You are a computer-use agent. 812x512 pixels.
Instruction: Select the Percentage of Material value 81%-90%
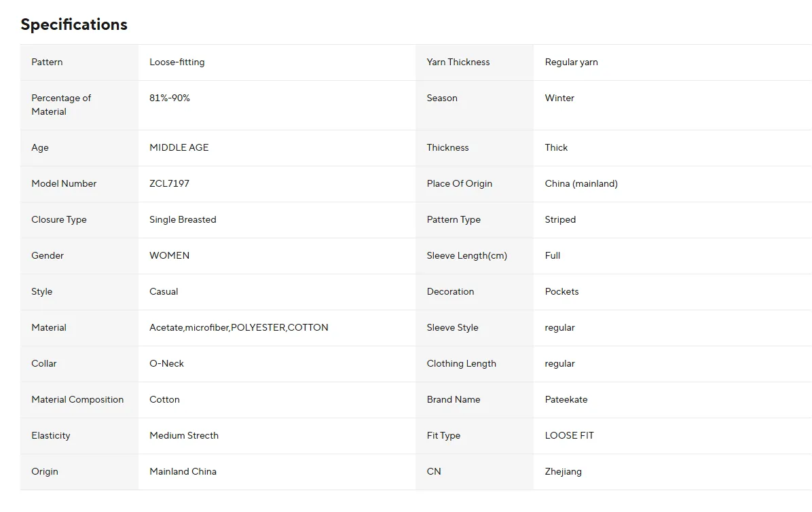tap(169, 98)
